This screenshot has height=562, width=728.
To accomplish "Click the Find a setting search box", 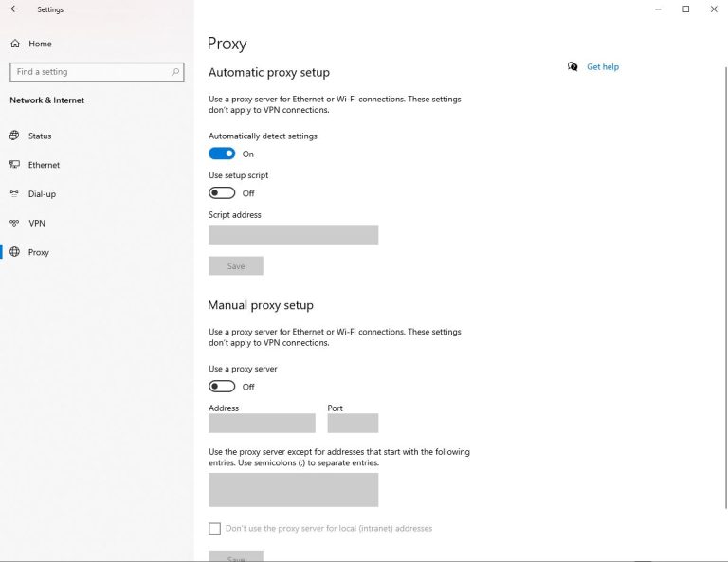I will tap(97, 72).
